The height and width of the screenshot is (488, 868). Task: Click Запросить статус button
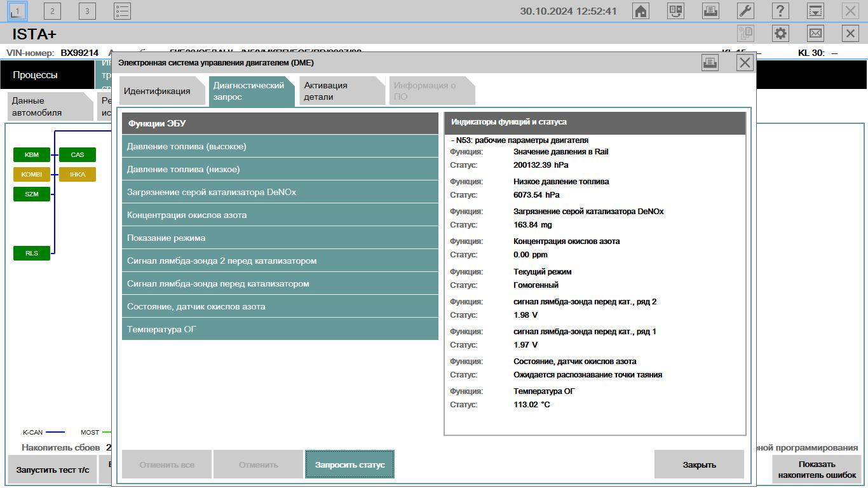pyautogui.click(x=349, y=464)
